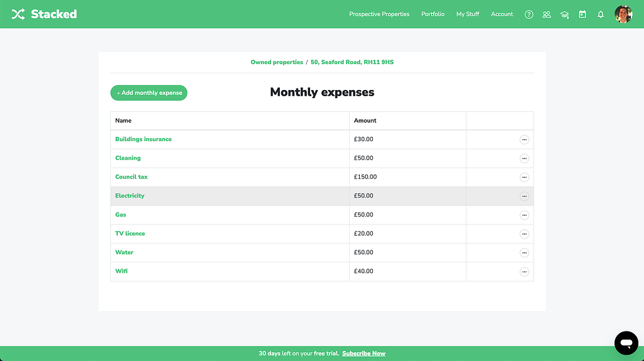Screen dimensions: 644x361
Task: Open the Council tax expense
Action: pyautogui.click(x=131, y=177)
